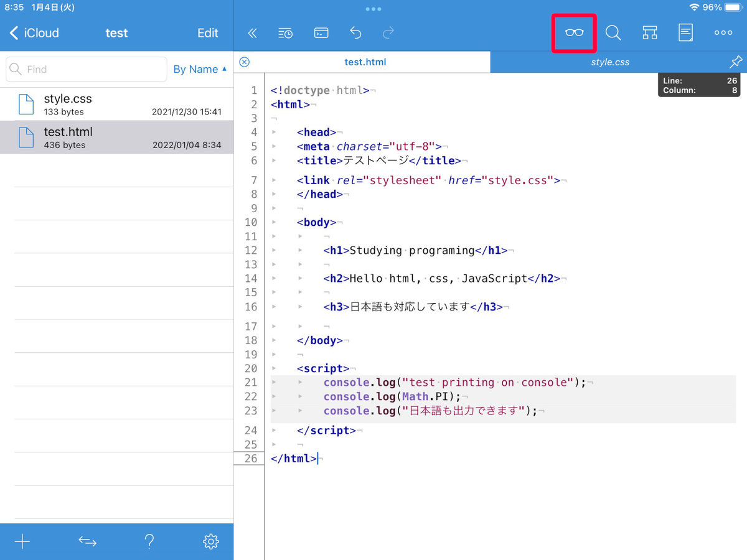Image resolution: width=747 pixels, height=560 pixels.
Task: Open the document info page icon
Action: 685,33
